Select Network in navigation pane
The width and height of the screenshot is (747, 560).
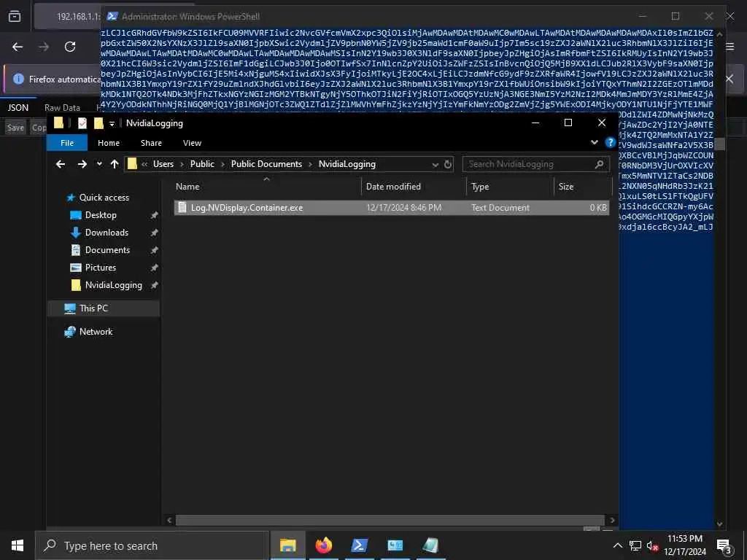(x=96, y=332)
